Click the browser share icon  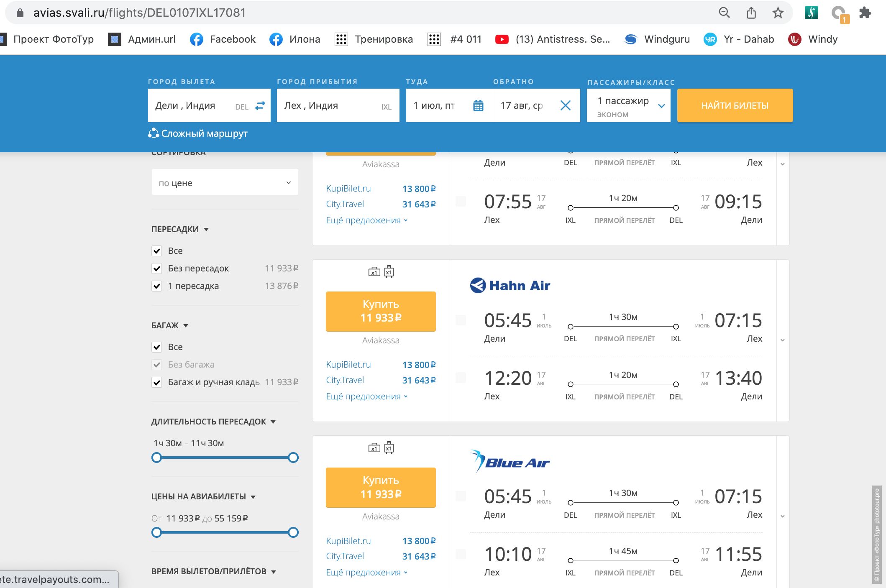tap(751, 13)
